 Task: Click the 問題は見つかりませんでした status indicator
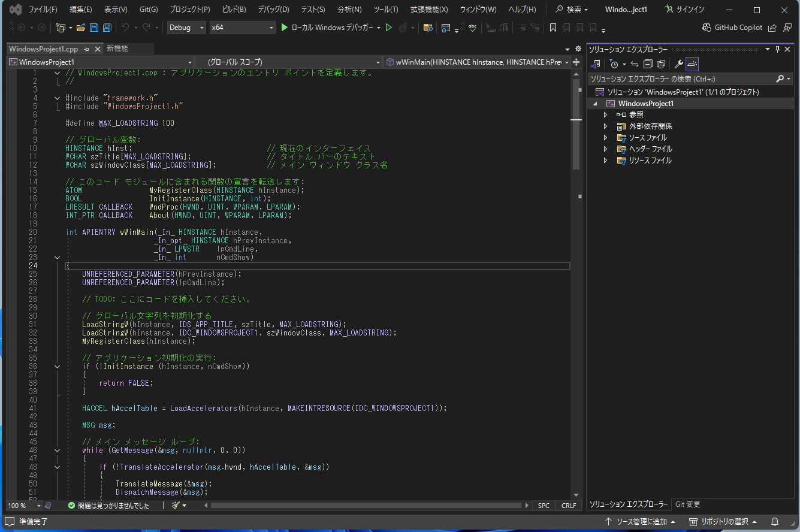(x=108, y=506)
